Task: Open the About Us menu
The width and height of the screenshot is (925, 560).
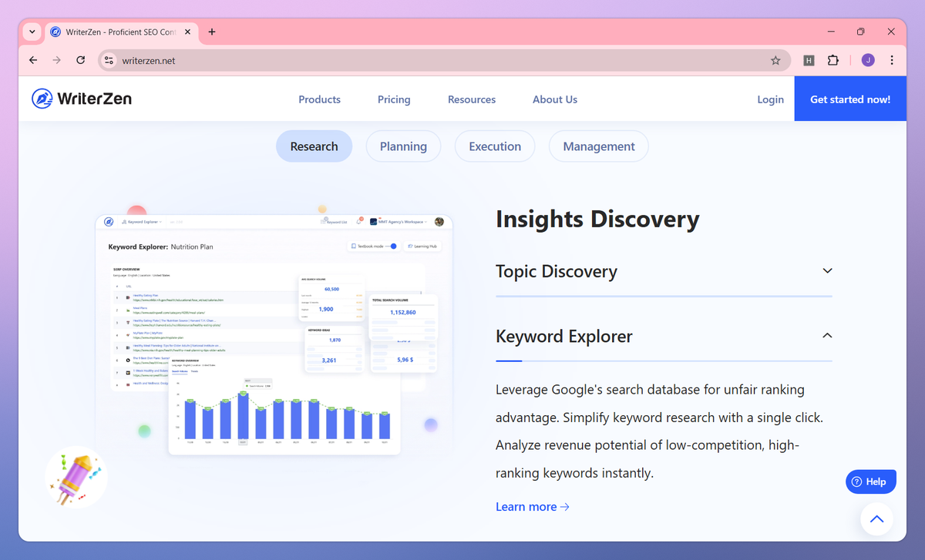Action: tap(555, 99)
